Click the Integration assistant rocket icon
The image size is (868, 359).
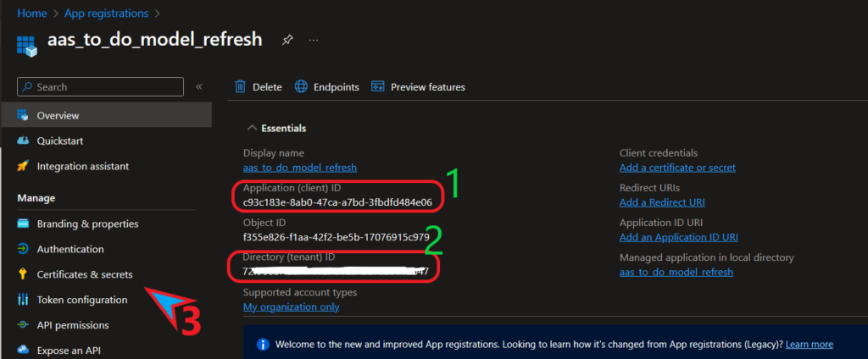pyautogui.click(x=23, y=166)
